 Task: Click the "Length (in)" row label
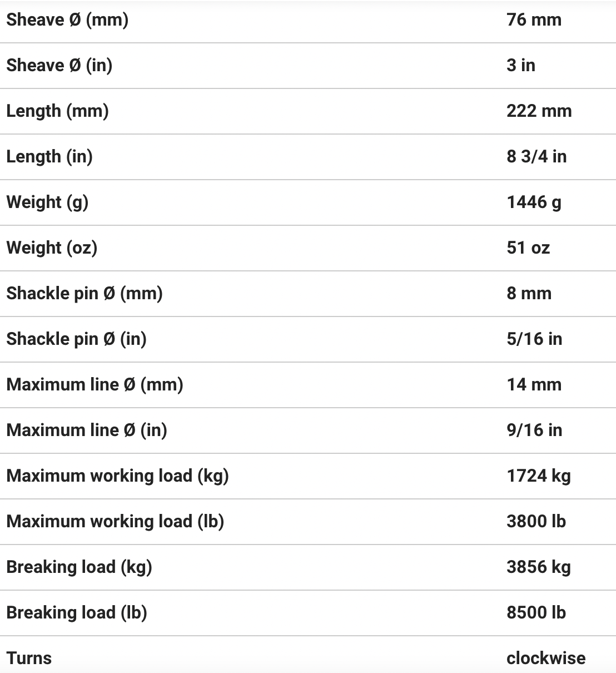click(49, 157)
